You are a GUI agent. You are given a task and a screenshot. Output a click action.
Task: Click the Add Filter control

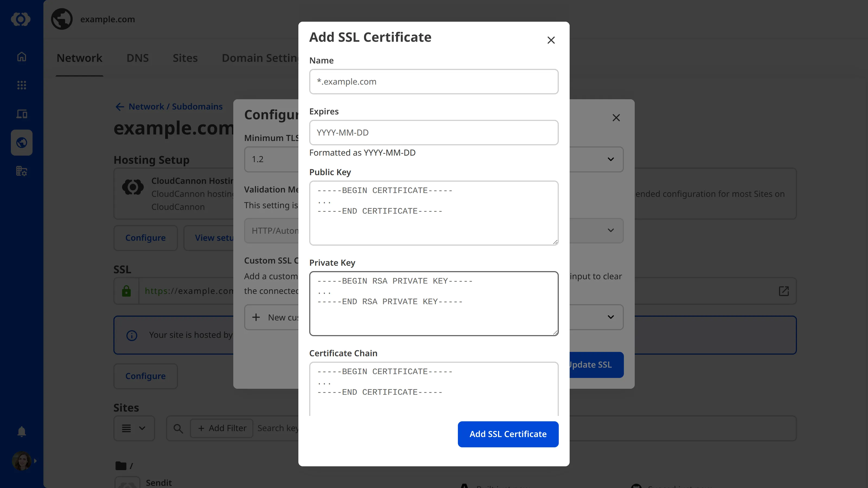221,428
